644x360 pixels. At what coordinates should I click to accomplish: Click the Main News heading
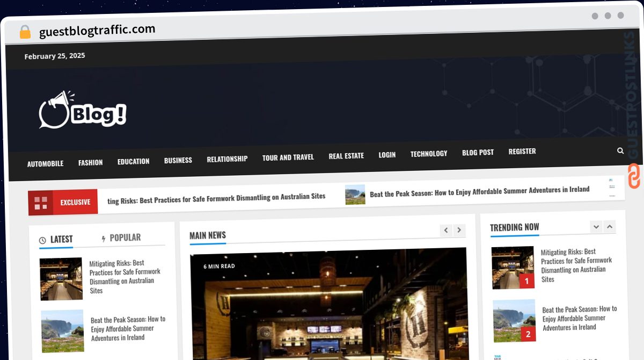(x=208, y=235)
